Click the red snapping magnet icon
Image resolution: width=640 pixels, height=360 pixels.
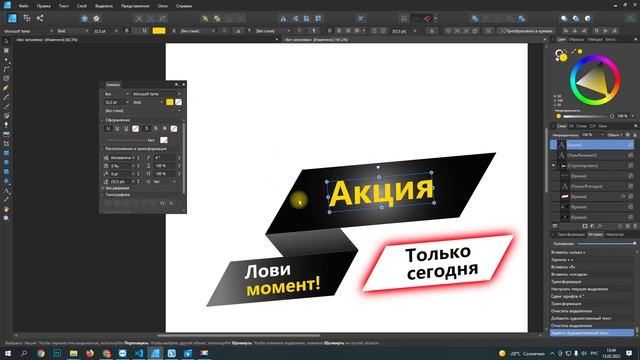click(427, 18)
